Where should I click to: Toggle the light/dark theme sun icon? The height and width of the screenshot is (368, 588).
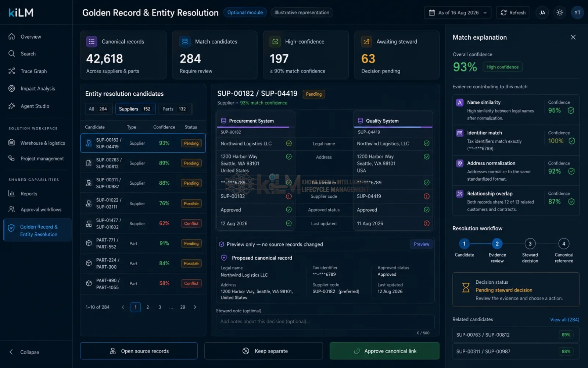point(560,13)
